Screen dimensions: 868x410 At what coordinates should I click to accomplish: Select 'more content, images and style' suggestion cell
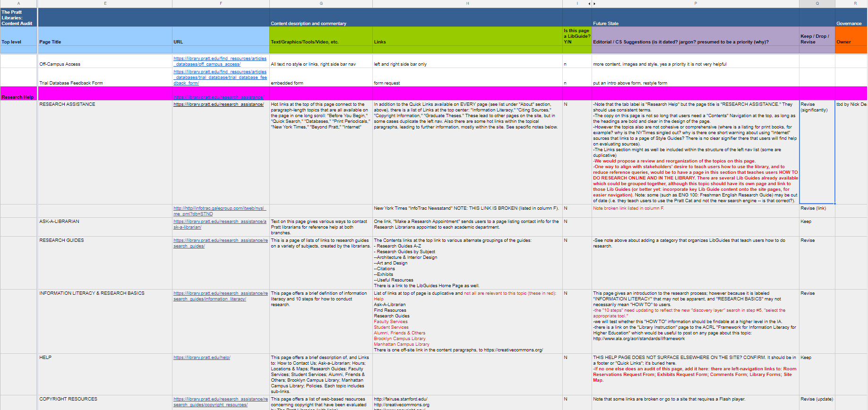(x=696, y=61)
